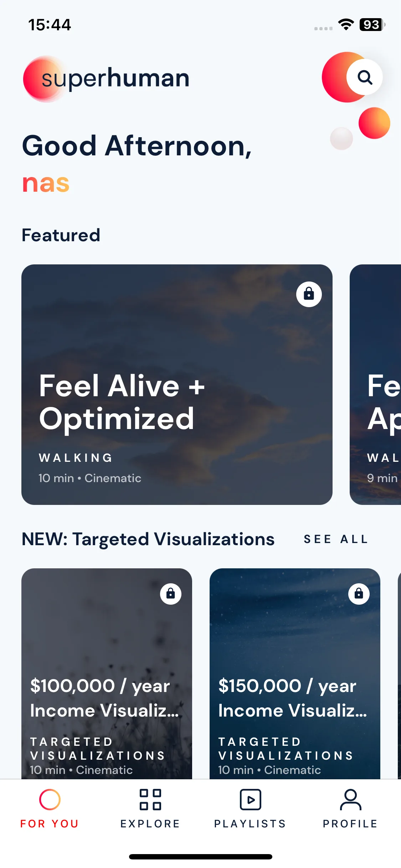Tap the Profile person icon
401x868 pixels.
[x=350, y=800]
